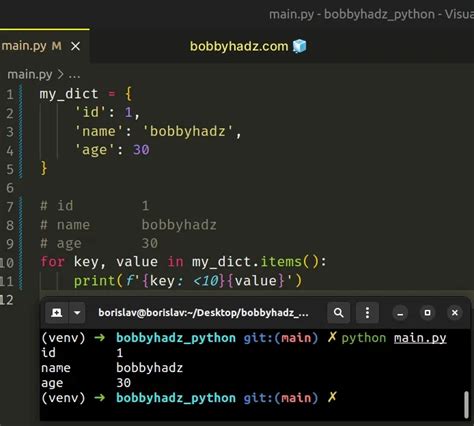The width and height of the screenshot is (474, 426).
Task: Maximize the terminal window
Action: [427, 313]
